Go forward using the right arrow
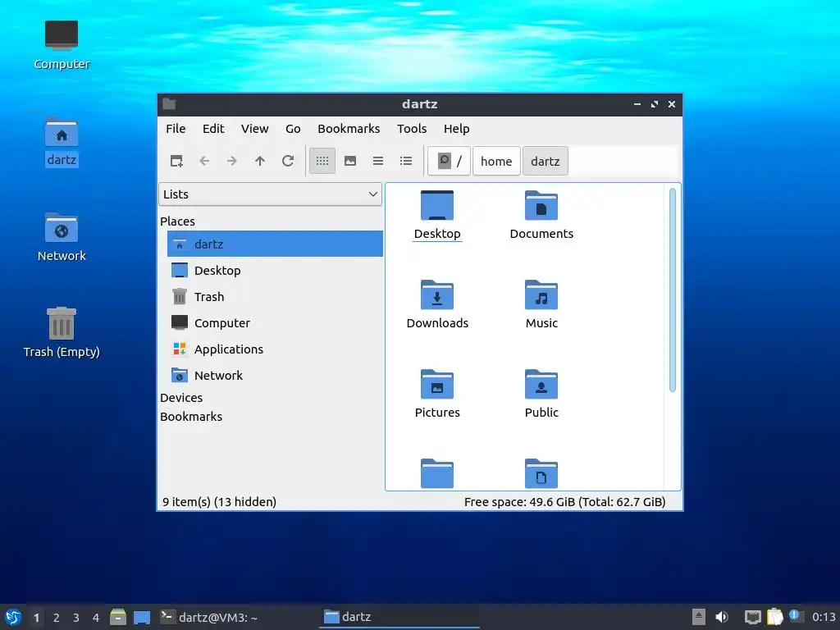 click(232, 161)
